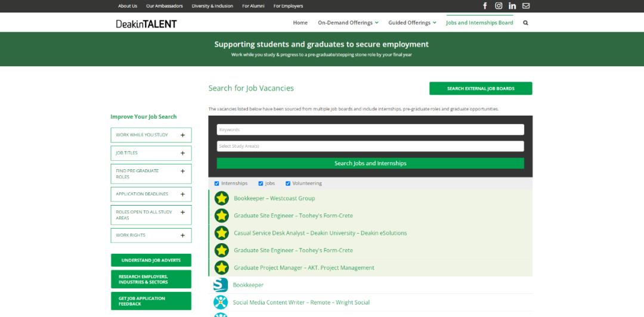Toggle the Jobs checkbox
Viewport: 644px width, 317px height.
(x=261, y=184)
